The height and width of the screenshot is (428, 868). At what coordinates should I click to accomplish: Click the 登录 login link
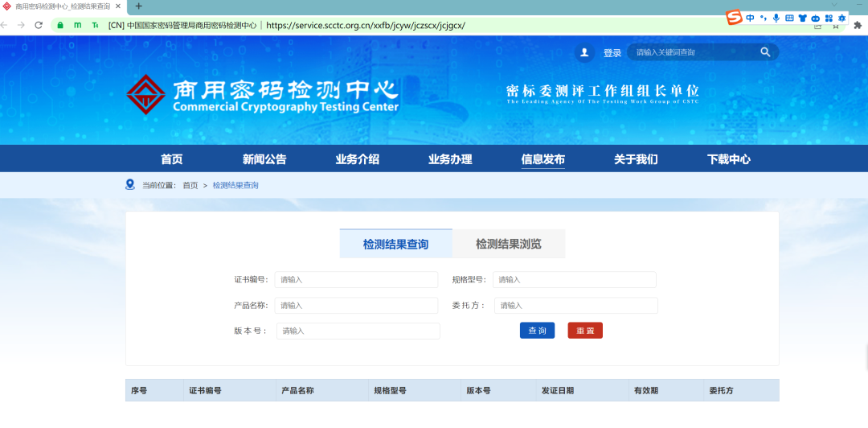[x=612, y=53]
